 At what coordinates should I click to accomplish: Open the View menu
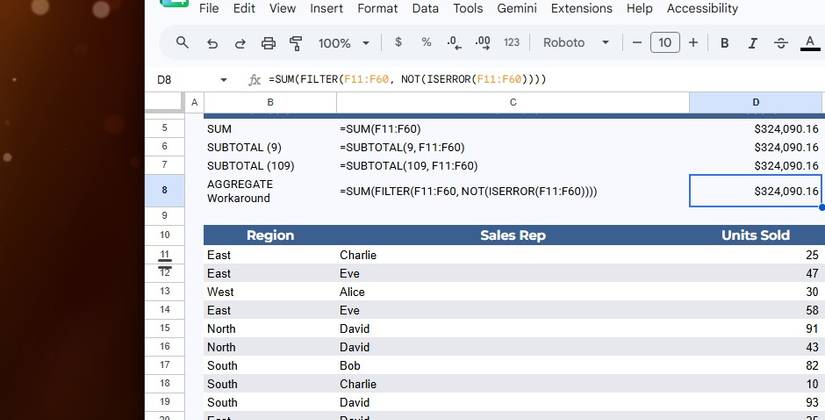pyautogui.click(x=283, y=8)
